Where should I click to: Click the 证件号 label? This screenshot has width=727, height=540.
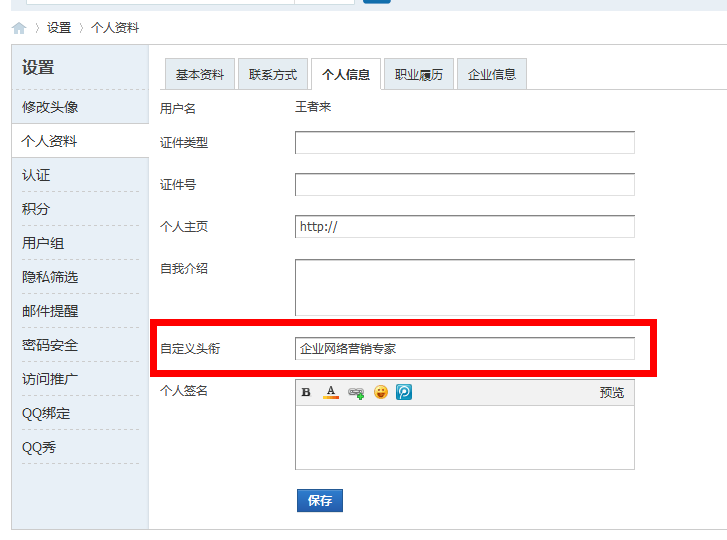pyautogui.click(x=178, y=184)
